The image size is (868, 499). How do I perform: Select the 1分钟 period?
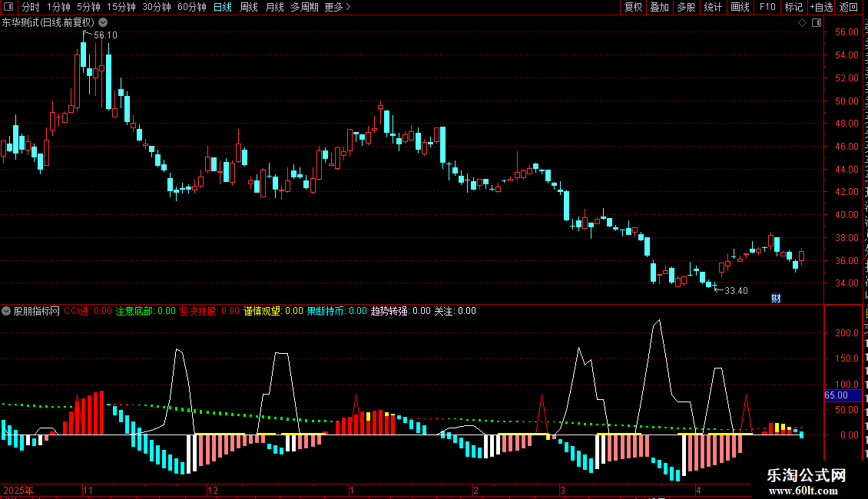[58, 7]
